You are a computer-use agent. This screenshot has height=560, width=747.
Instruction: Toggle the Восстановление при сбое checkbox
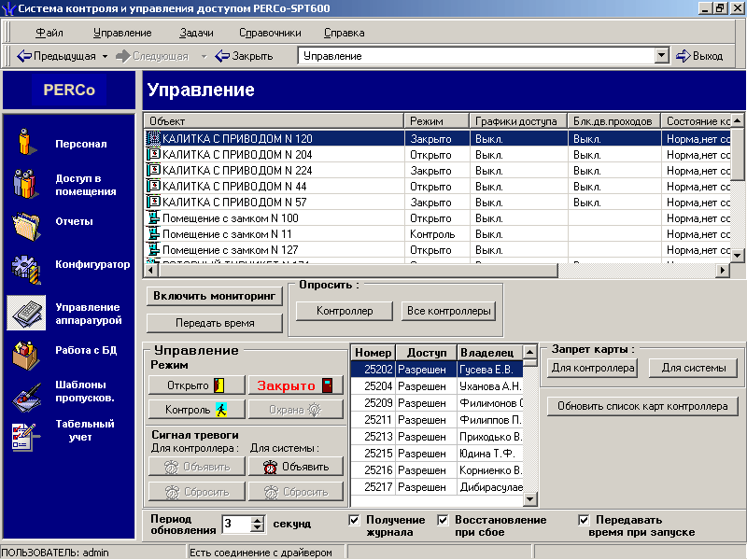coord(443,520)
